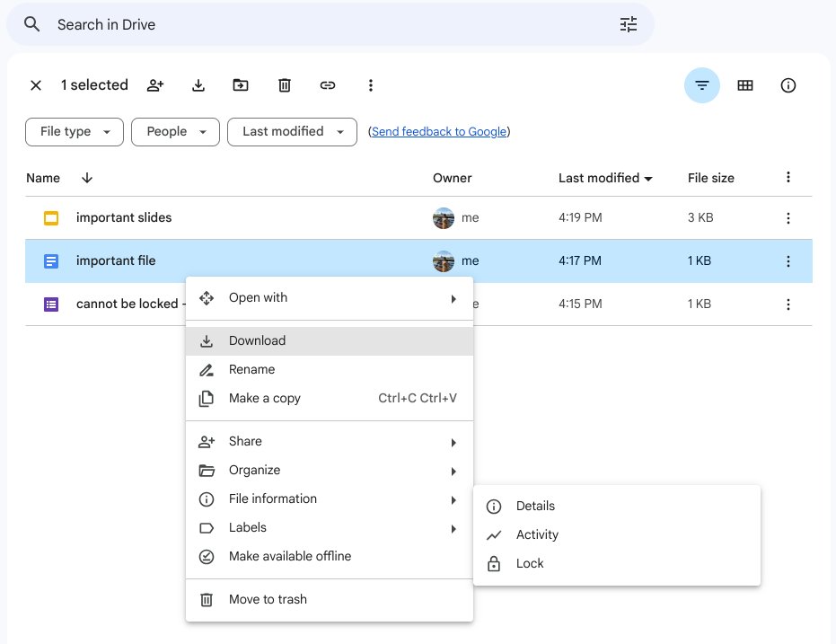Open the People filter dropdown
The height and width of the screenshot is (644, 836).
coord(175,131)
